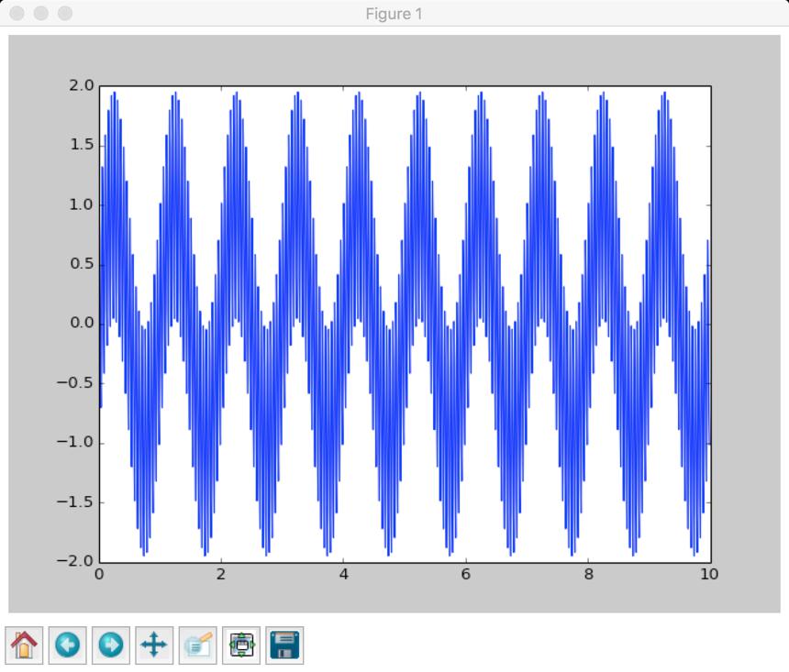Click the 8 tick label on the x-axis
Image resolution: width=789 pixels, height=672 pixels.
pos(588,575)
